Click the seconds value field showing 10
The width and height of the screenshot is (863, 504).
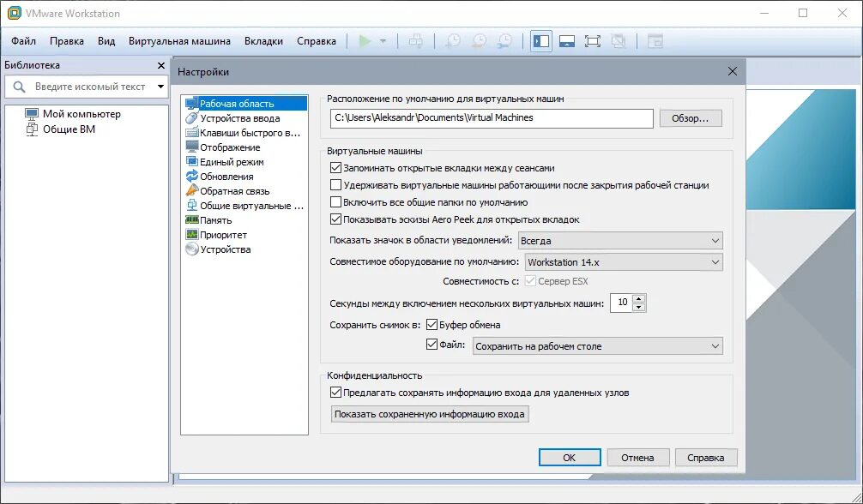tap(622, 303)
